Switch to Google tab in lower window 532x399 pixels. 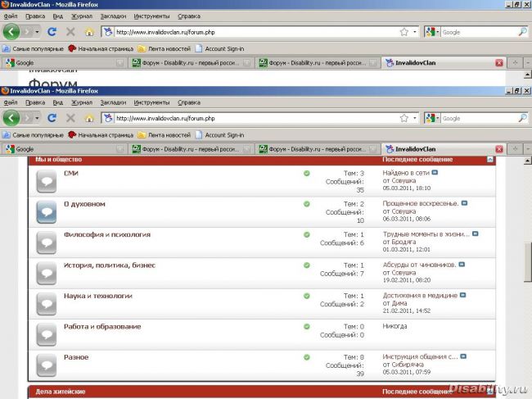[x=25, y=149]
